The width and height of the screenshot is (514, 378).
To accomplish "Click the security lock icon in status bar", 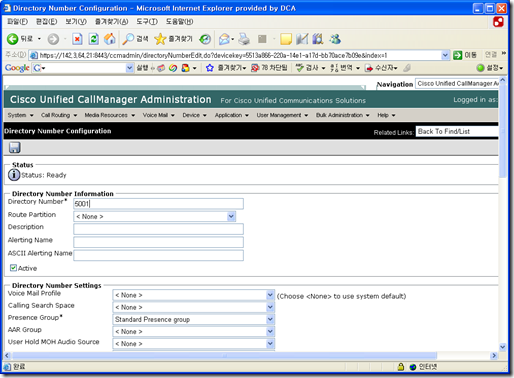I will 401,367.
